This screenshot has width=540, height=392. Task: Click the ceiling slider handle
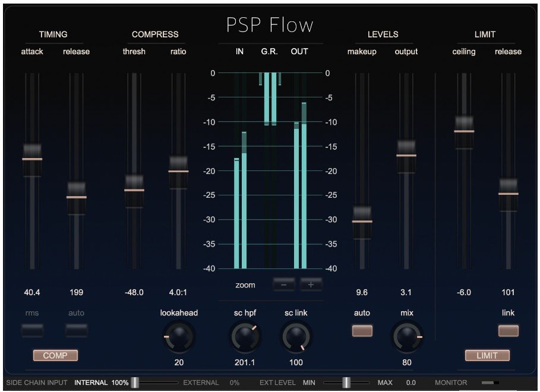pyautogui.click(x=464, y=132)
